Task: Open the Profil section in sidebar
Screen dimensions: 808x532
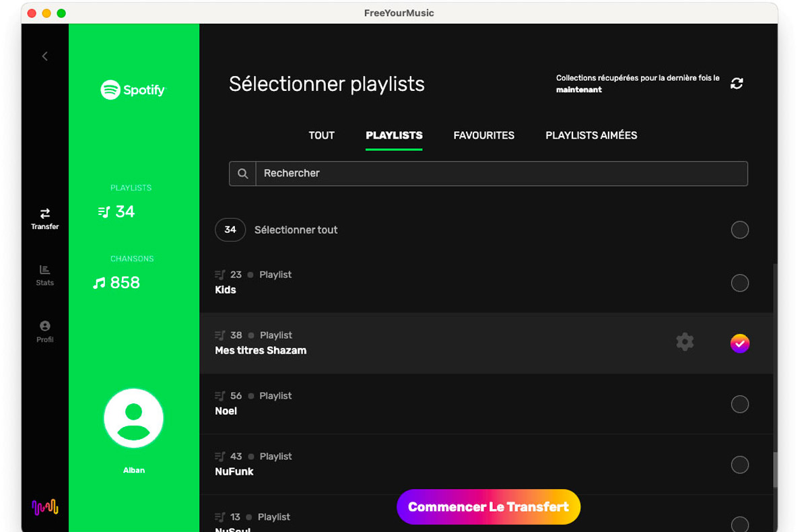Action: [45, 332]
